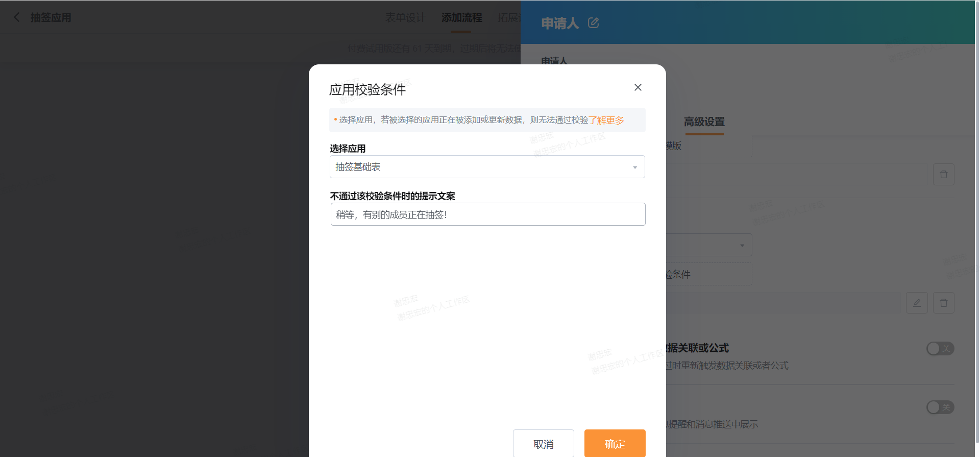Click the dashed 条件 add button
Screen dimensions: 980x457
(709, 274)
